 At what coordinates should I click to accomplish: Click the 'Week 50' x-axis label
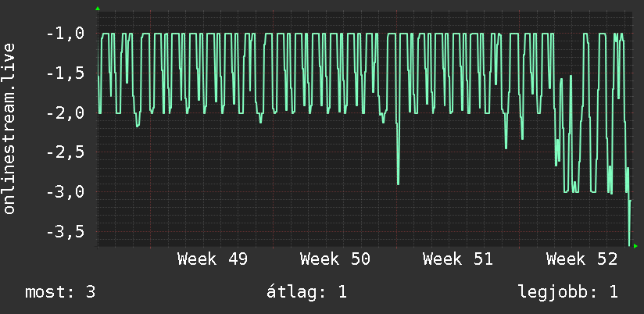(x=335, y=259)
